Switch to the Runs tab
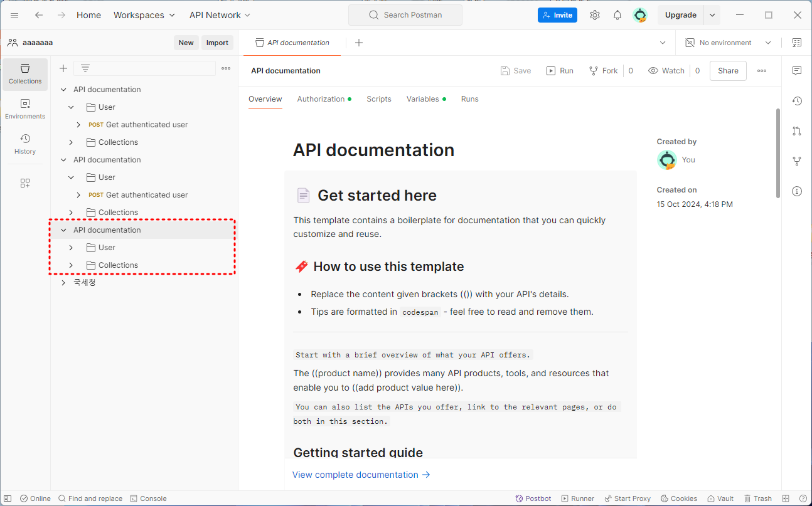 [470, 99]
